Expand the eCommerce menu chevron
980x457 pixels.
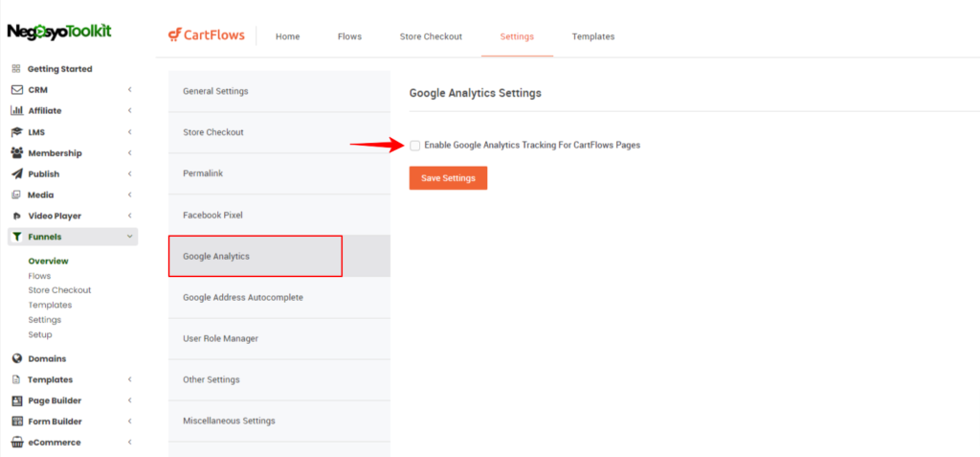[x=129, y=442]
